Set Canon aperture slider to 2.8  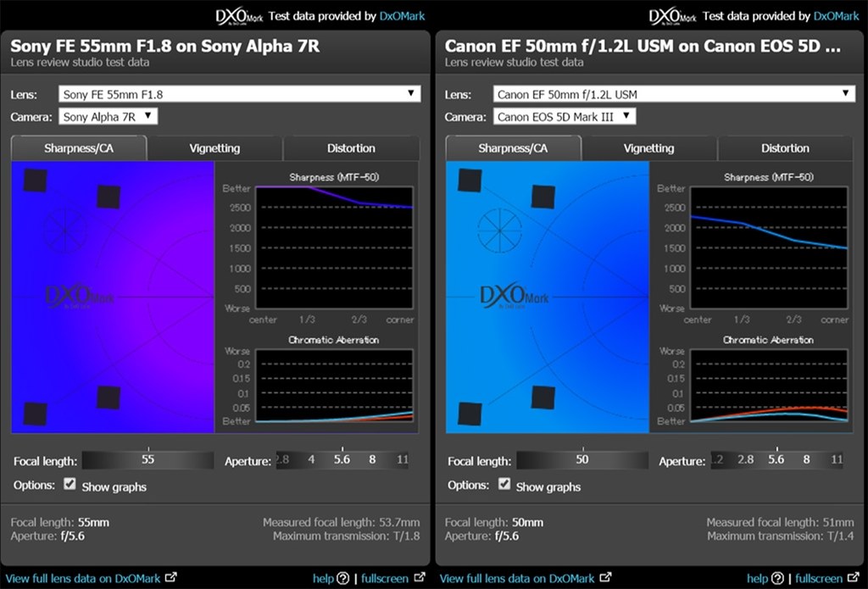(x=746, y=459)
